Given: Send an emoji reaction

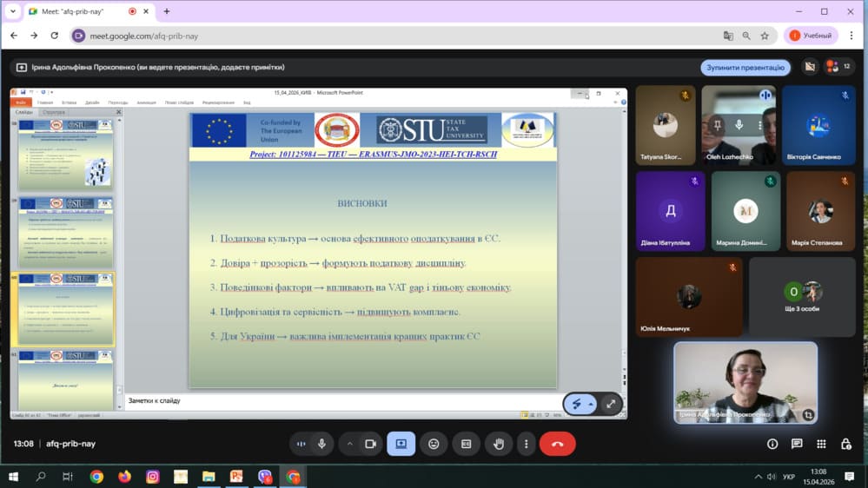Looking at the screenshot, I should click(434, 444).
